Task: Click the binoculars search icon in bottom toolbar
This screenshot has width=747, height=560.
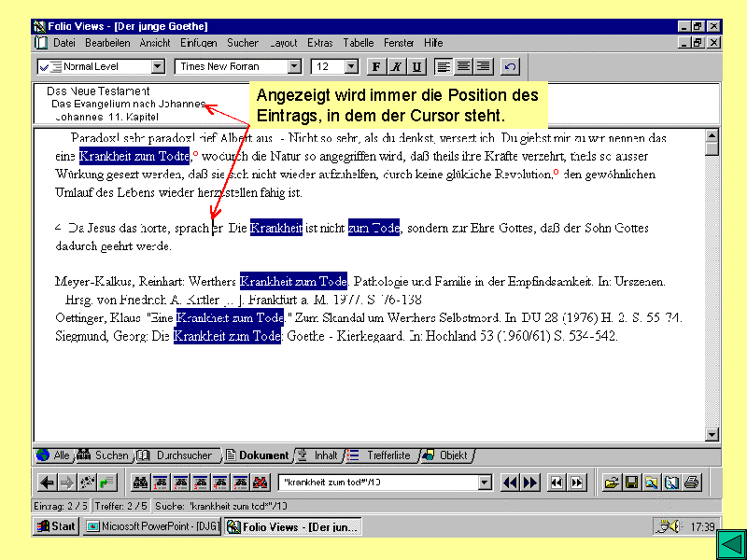Action: tap(141, 483)
